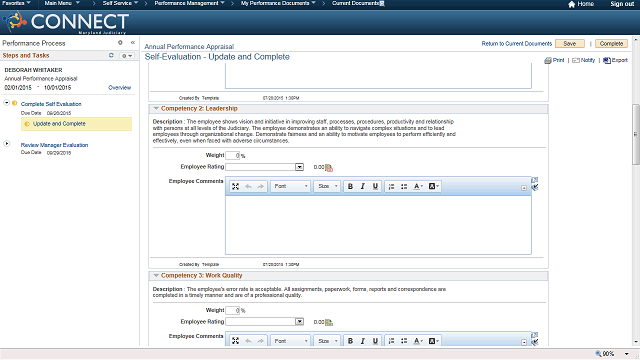The image size is (640, 360).
Task: Expand Review Manager Evaluation step
Action: point(7,144)
